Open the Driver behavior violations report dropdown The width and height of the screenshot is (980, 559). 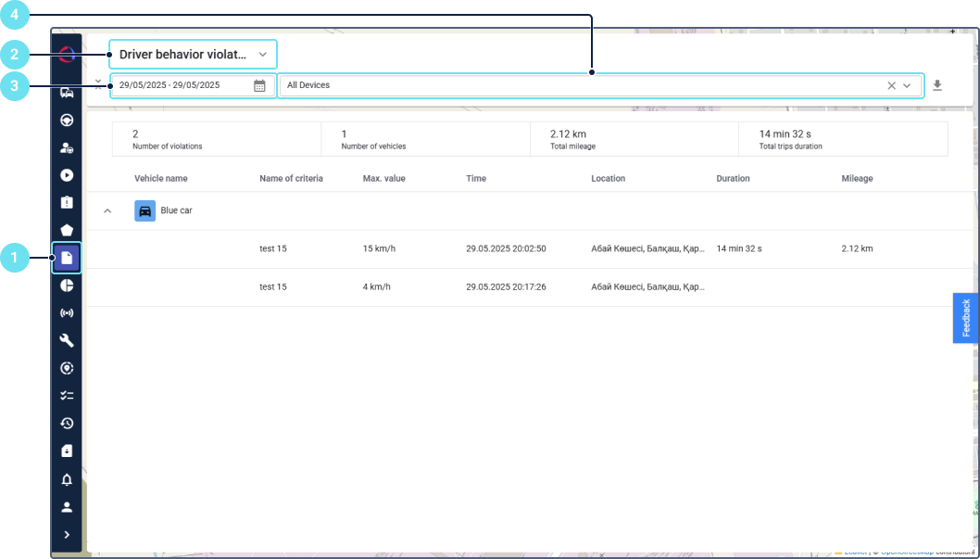[x=193, y=55]
